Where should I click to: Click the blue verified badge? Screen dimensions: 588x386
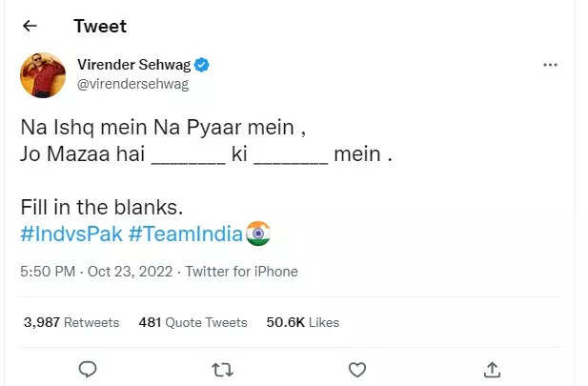tap(202, 65)
